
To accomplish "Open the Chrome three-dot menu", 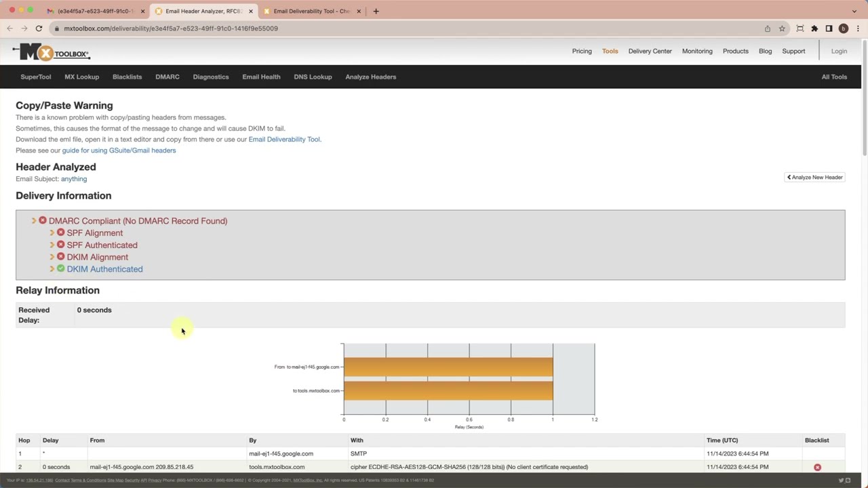I will click(857, 28).
